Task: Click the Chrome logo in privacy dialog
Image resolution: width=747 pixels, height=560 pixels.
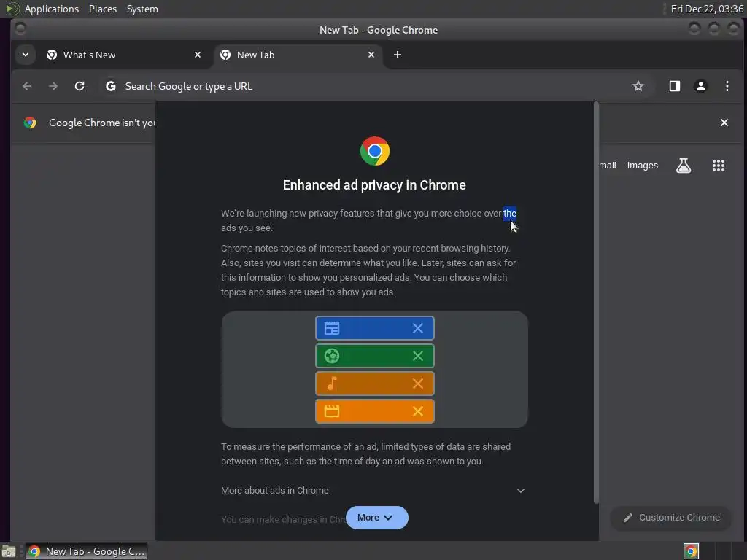Action: pyautogui.click(x=374, y=151)
